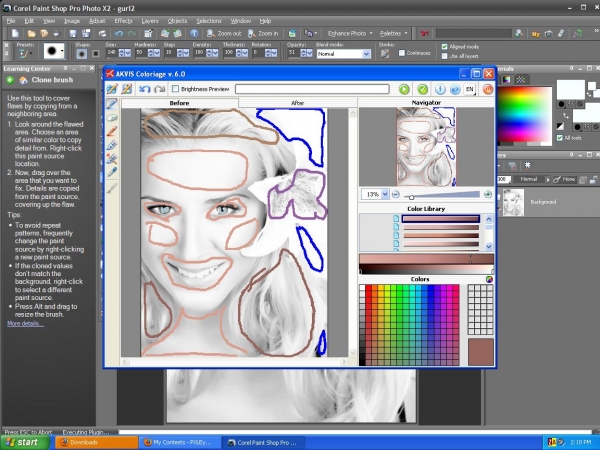Viewport: 600px width, 450px height.
Task: Enable Use all layers checkbox
Action: [x=445, y=56]
